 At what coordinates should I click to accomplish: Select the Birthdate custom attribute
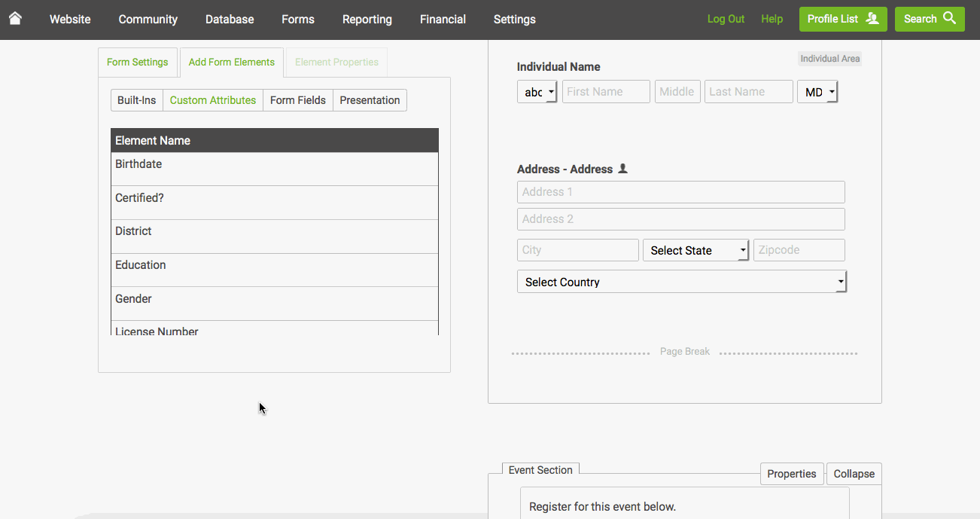[x=275, y=163]
